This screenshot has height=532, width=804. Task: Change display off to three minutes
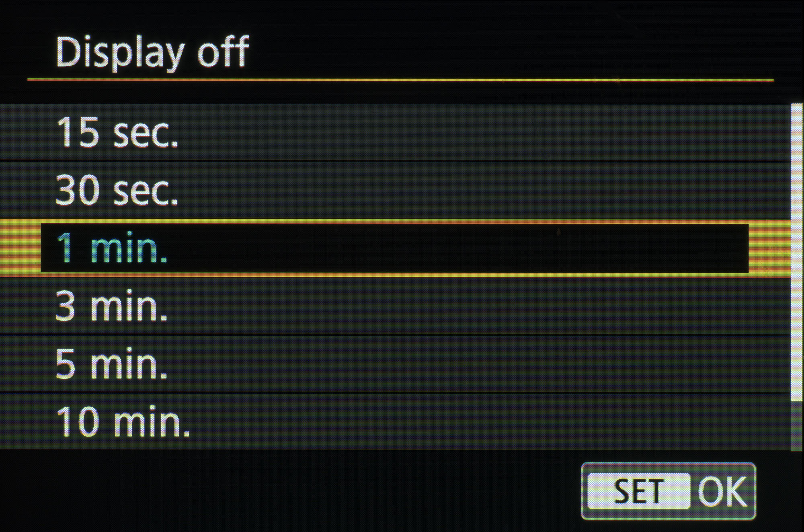(394, 306)
